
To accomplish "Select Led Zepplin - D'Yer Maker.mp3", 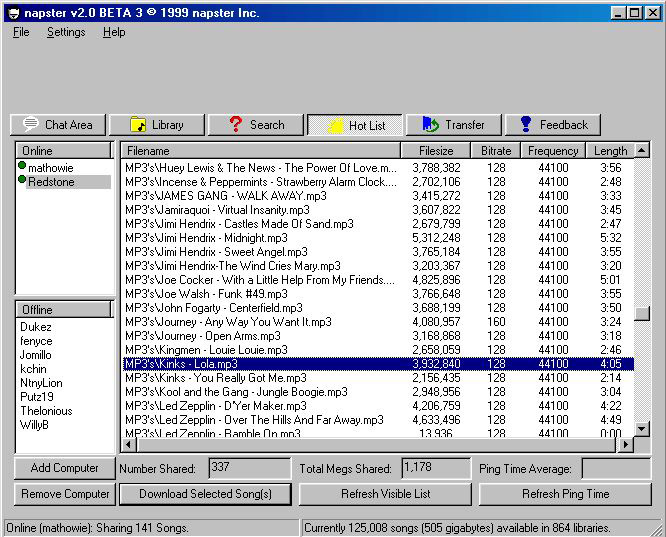I will [378, 406].
